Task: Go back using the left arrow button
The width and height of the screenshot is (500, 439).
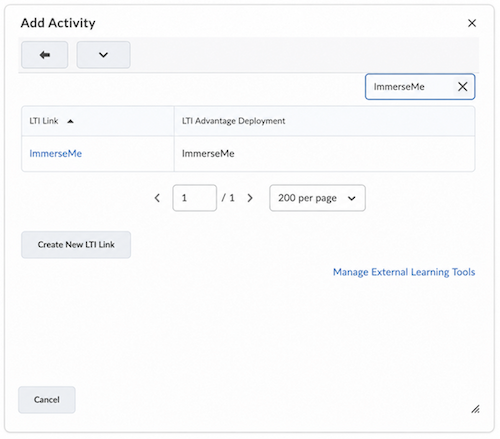Action: tap(45, 55)
